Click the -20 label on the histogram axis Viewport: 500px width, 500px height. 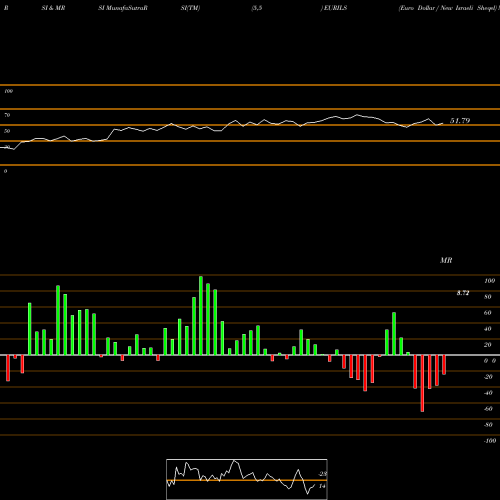488,377
